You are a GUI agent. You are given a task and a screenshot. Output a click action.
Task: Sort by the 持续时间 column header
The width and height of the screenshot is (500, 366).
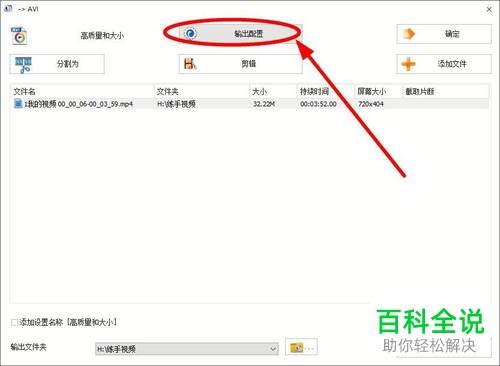tap(326, 91)
